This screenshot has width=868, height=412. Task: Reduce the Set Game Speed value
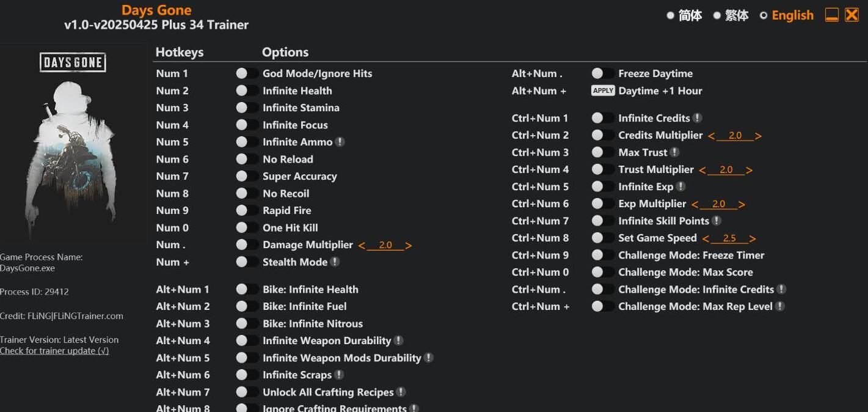706,238
